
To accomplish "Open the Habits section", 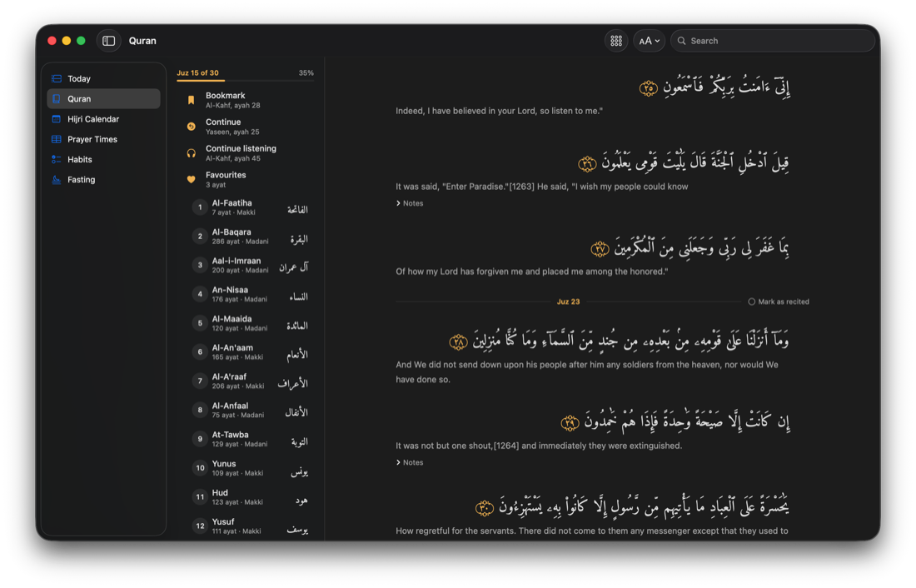I will click(x=103, y=160).
